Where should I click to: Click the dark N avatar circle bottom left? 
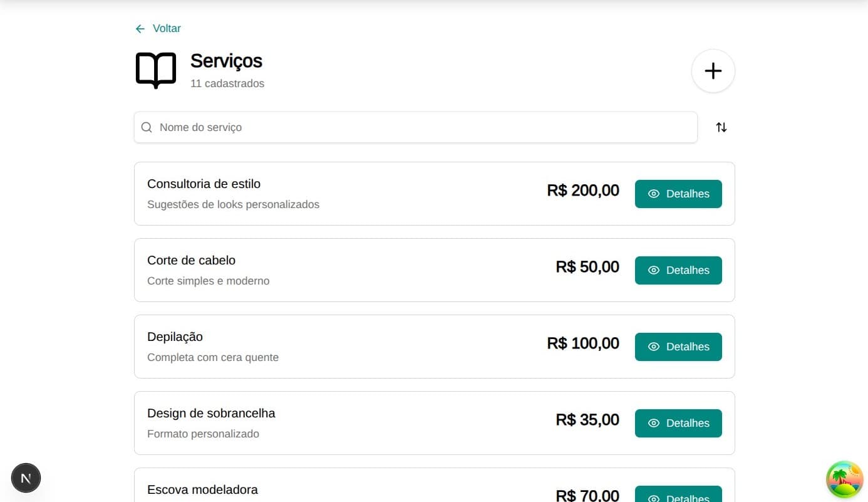[x=26, y=478]
